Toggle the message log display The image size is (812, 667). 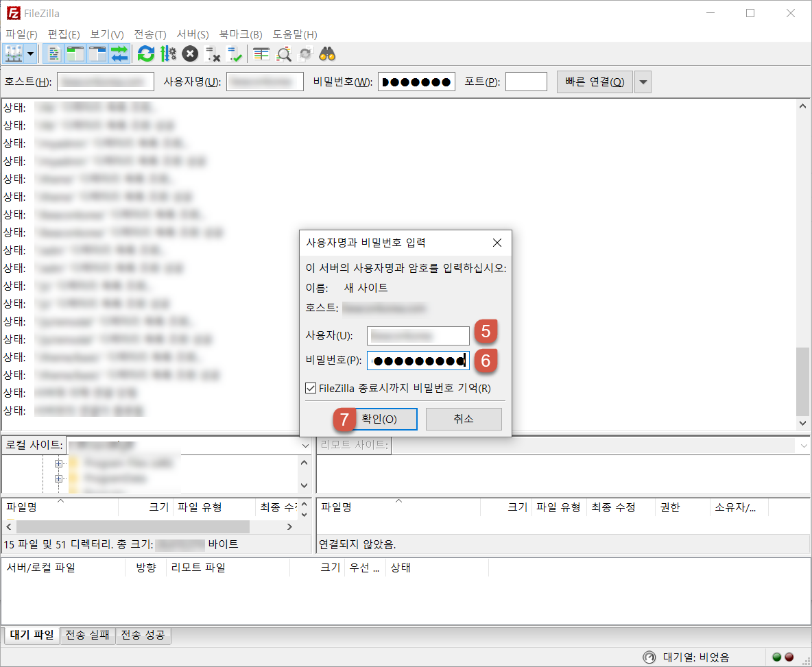[x=53, y=53]
